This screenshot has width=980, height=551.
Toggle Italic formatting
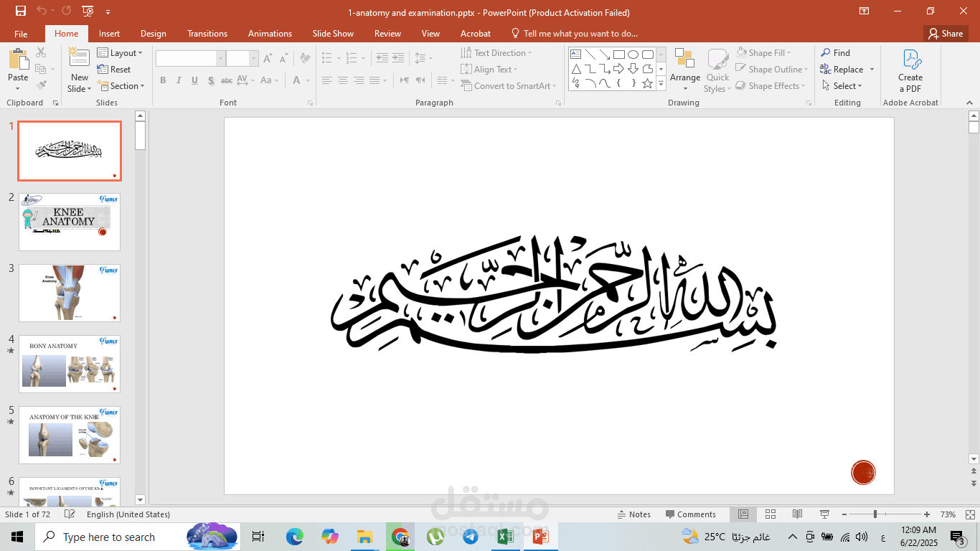click(179, 80)
